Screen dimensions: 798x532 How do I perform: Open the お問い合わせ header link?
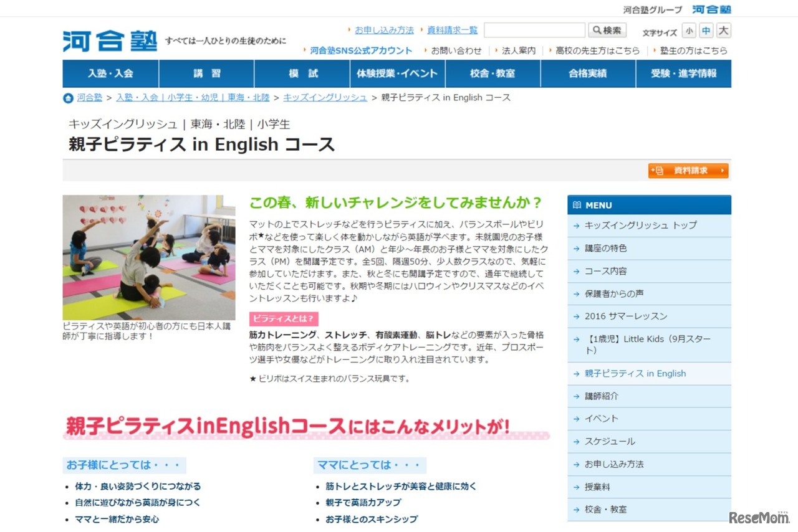[x=456, y=50]
